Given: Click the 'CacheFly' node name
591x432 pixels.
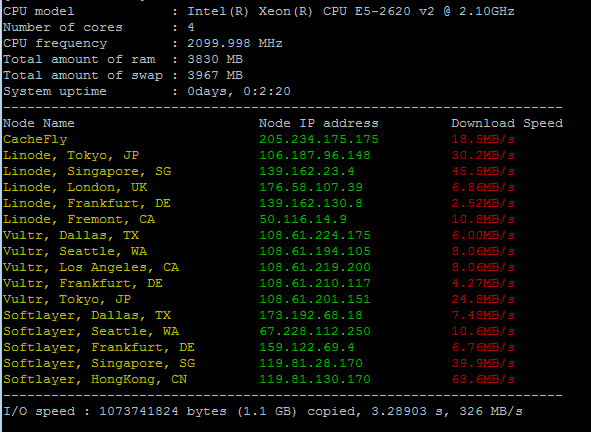Looking at the screenshot, I should [x=35, y=139].
